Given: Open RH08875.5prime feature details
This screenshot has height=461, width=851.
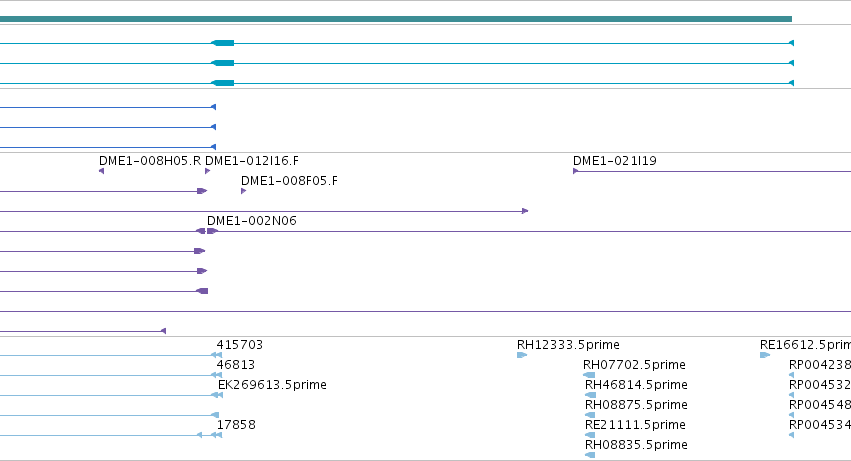Looking at the screenshot, I should (636, 405).
